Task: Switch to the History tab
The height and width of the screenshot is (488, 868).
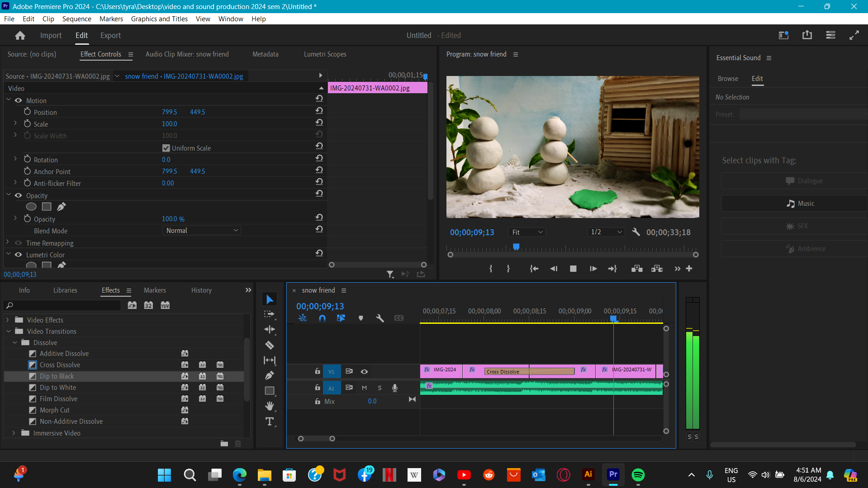Action: point(201,290)
